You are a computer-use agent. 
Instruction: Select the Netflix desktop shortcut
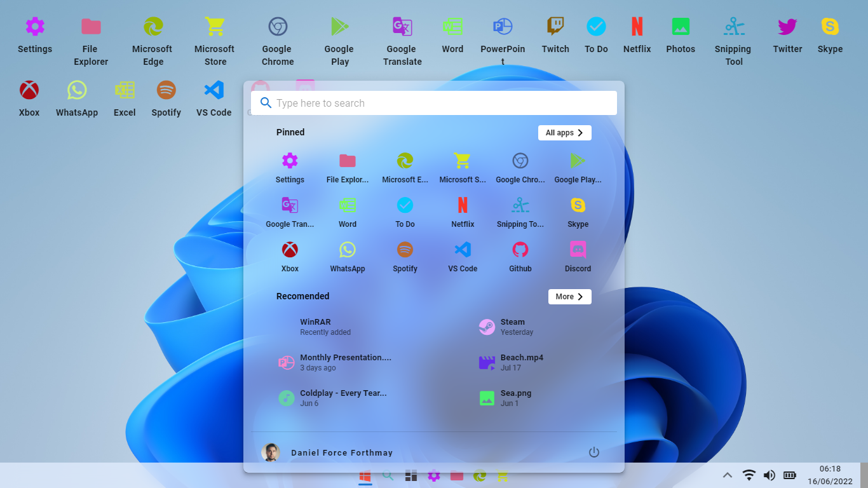(x=637, y=36)
